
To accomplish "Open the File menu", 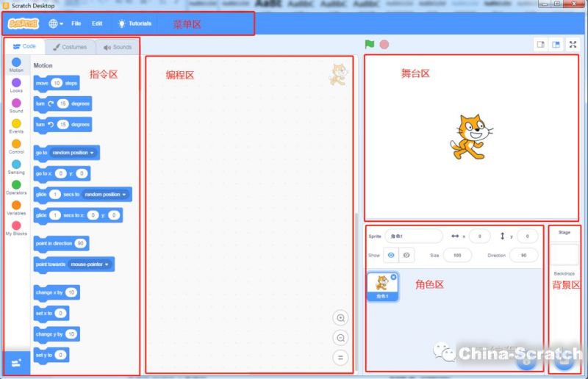I will 76,24.
